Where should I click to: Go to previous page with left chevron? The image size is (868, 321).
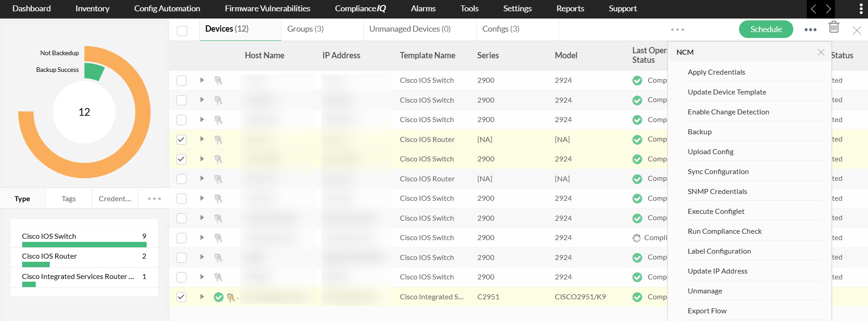click(x=814, y=9)
